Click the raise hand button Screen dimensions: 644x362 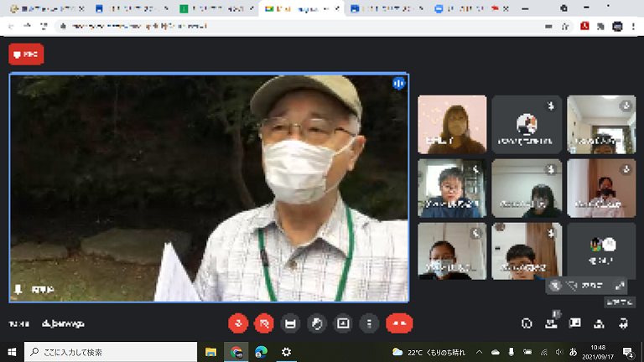(x=317, y=323)
